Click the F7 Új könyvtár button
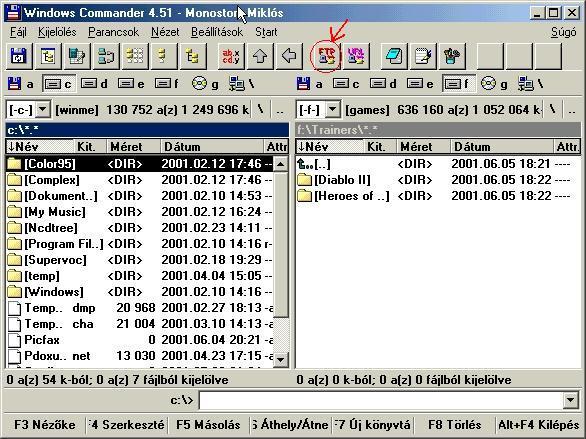 pos(372,425)
